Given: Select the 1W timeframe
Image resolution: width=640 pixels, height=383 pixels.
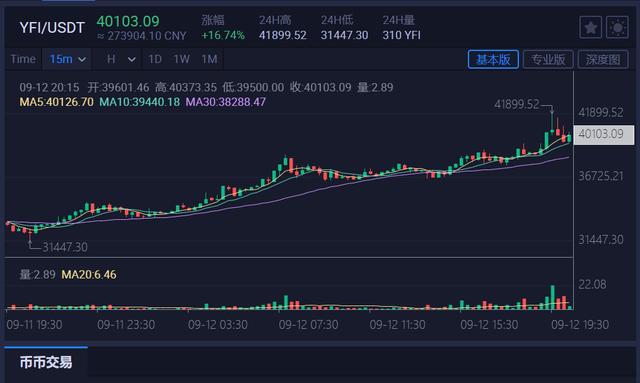Looking at the screenshot, I should click(x=181, y=59).
